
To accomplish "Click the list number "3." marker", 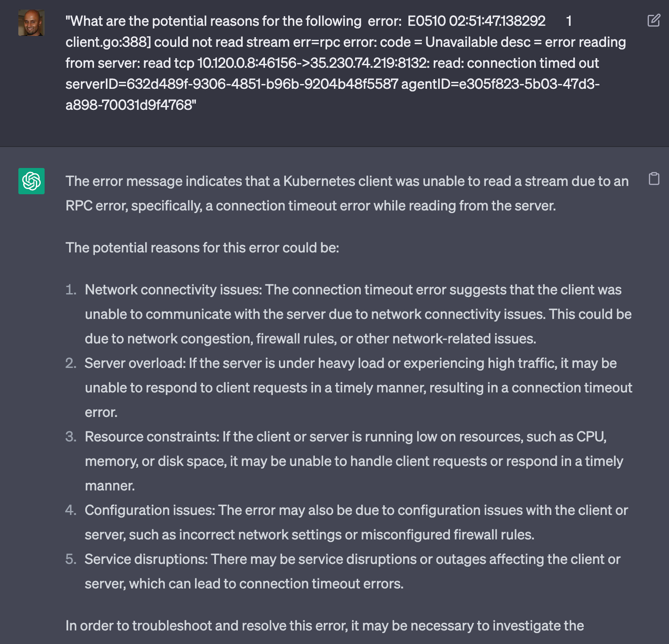I will (71, 437).
